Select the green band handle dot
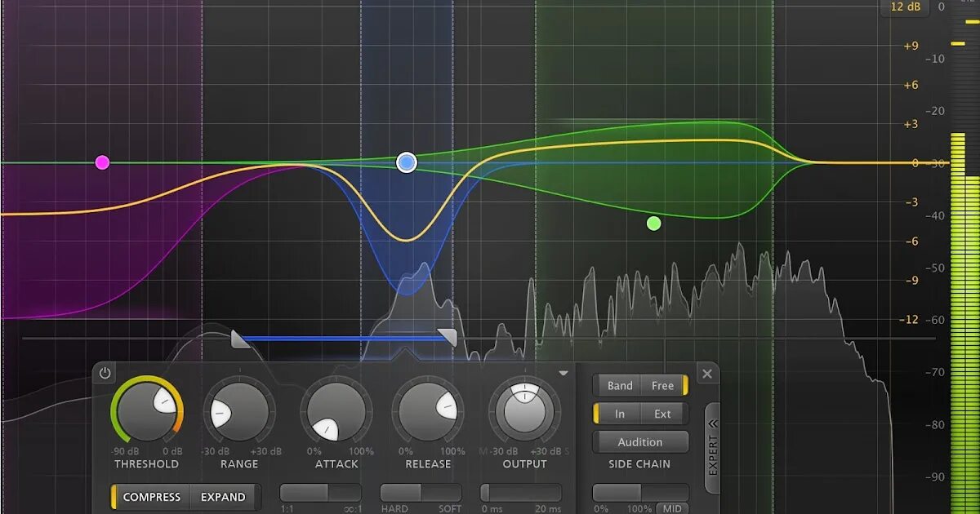Screen dimensions: 980x514 (x=653, y=223)
